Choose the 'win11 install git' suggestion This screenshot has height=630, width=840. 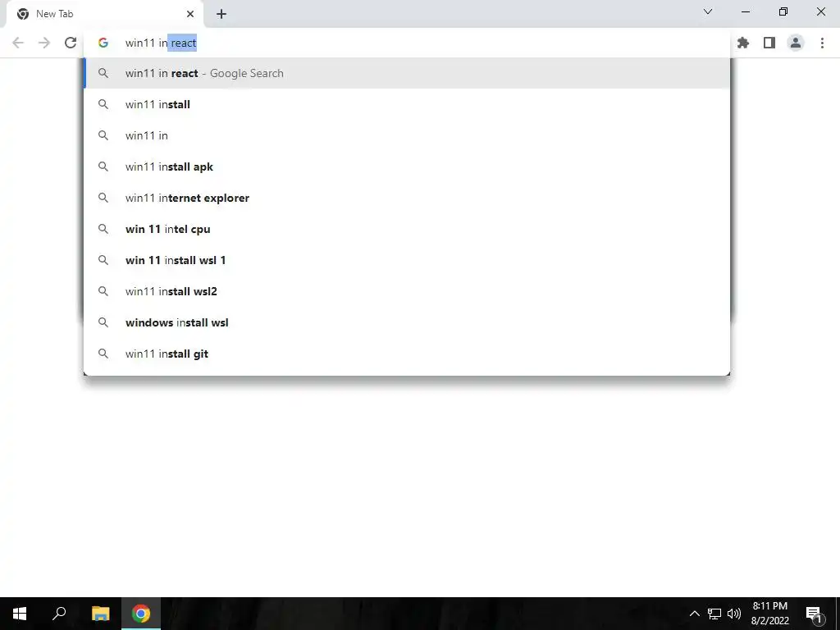click(407, 354)
